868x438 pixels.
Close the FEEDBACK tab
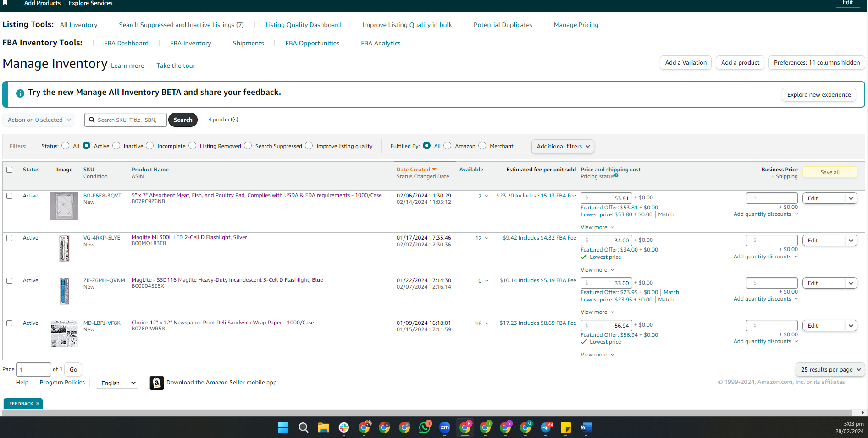pyautogui.click(x=38, y=404)
